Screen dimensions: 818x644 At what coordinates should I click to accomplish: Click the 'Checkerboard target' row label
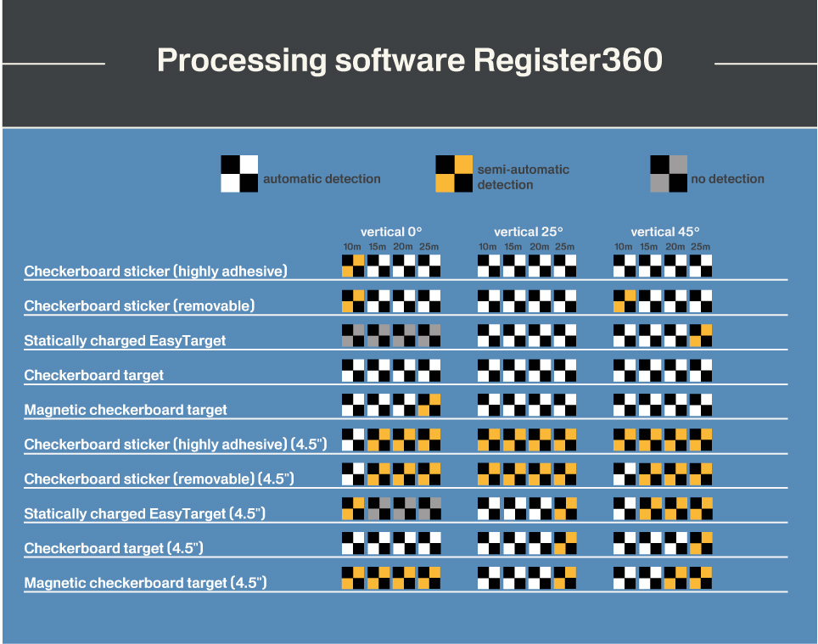coord(94,375)
